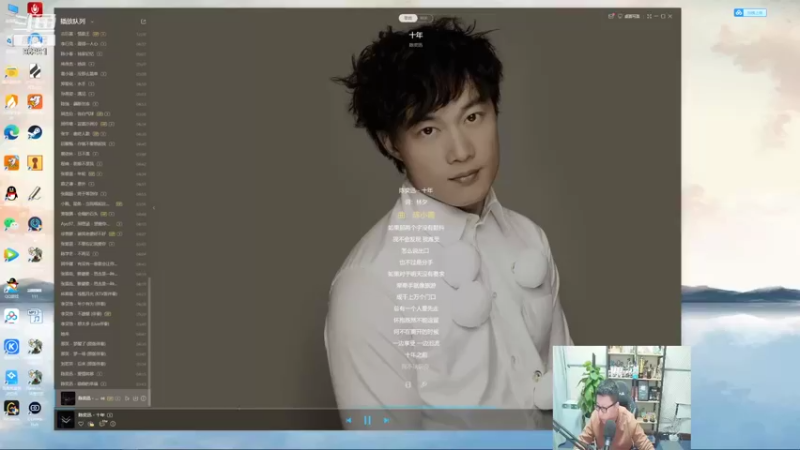Click lyric line 十年之前
The height and width of the screenshot is (450, 800).
416,355
